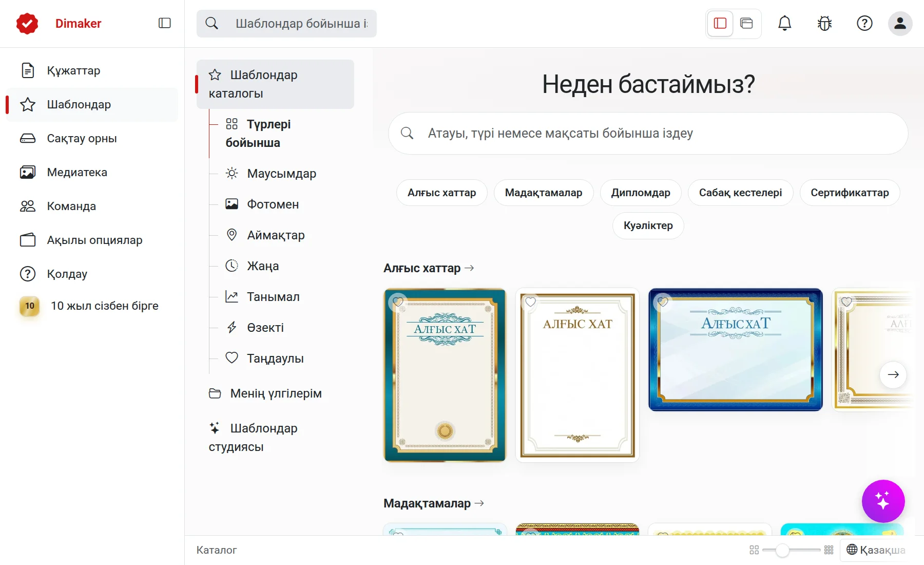Viewport: 924px width, 565px height.
Task: Filter by Алғыс хаттар chip
Action: click(441, 193)
